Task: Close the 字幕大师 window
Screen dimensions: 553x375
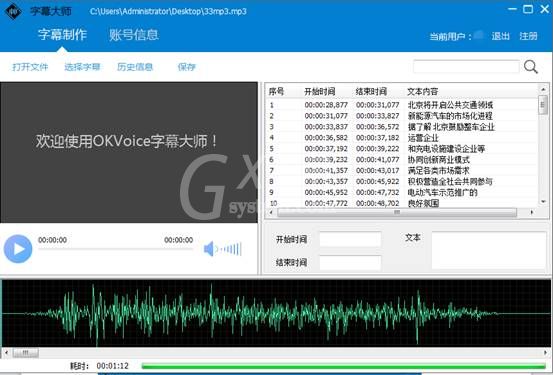Action: pyautogui.click(x=545, y=9)
